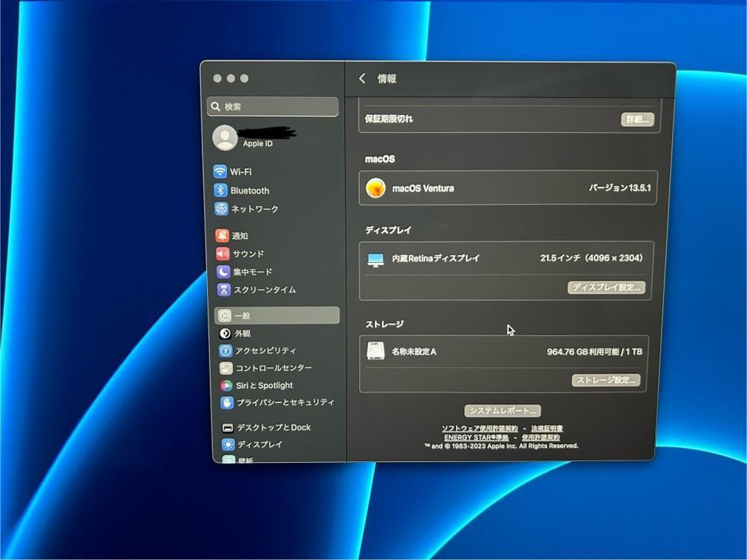Screen dimensions: 747x560
Task: Open the 外観 appearance icon
Action: click(x=226, y=334)
